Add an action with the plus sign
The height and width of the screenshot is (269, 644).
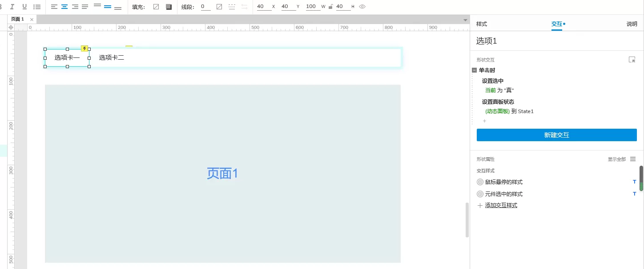click(x=484, y=121)
